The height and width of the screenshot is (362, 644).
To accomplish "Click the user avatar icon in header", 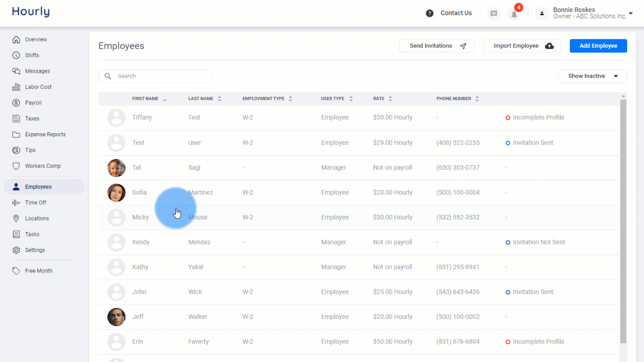I will pos(542,14).
